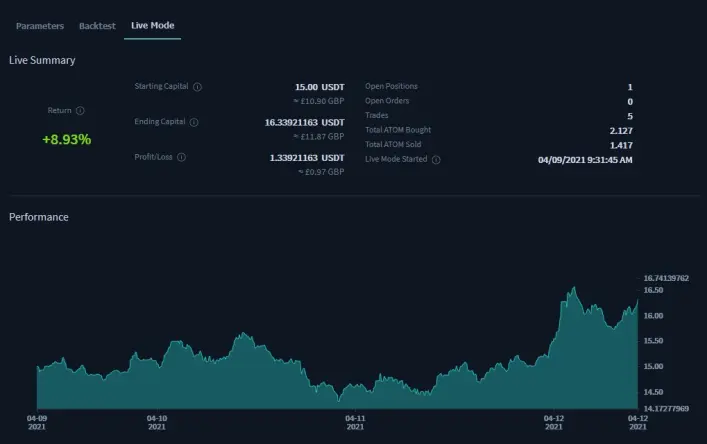This screenshot has width=707, height=444.
Task: Click the info icon beside Return
Action: [x=80, y=110]
